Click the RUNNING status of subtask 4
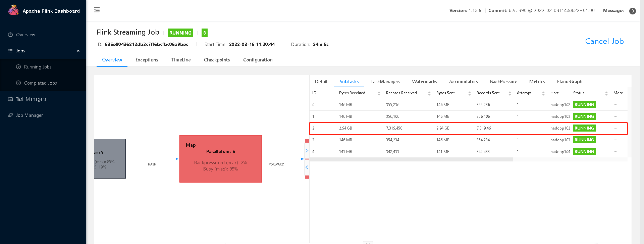 [584, 152]
